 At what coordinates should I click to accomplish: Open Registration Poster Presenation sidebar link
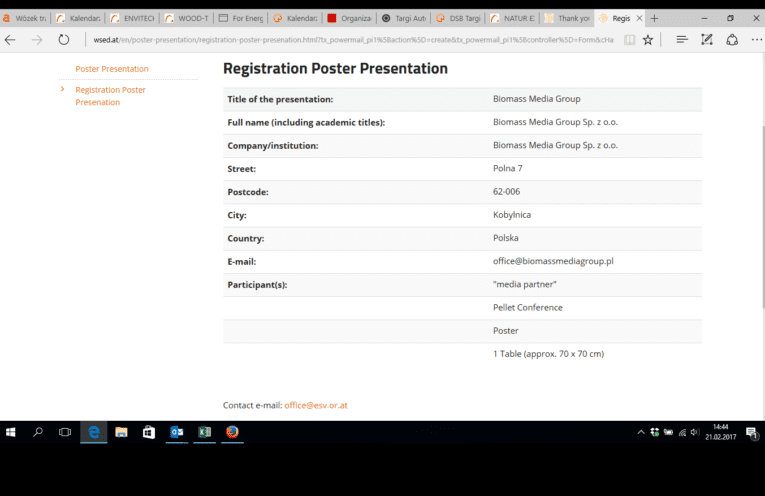110,96
